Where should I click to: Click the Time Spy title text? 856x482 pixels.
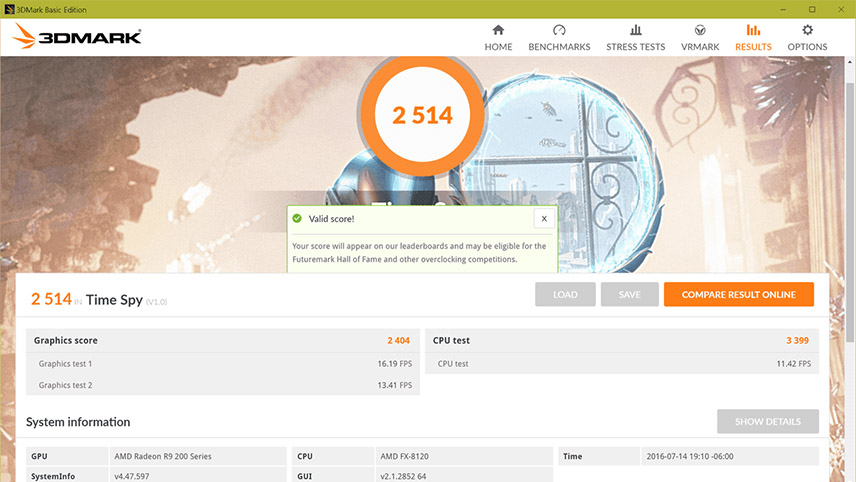point(114,300)
